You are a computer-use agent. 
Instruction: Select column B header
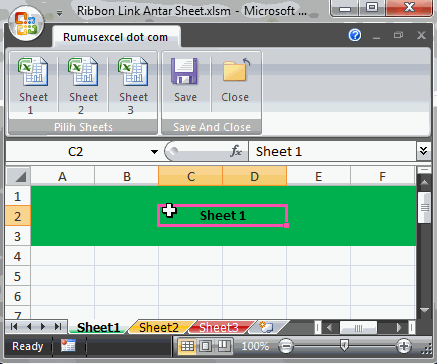coord(127,176)
